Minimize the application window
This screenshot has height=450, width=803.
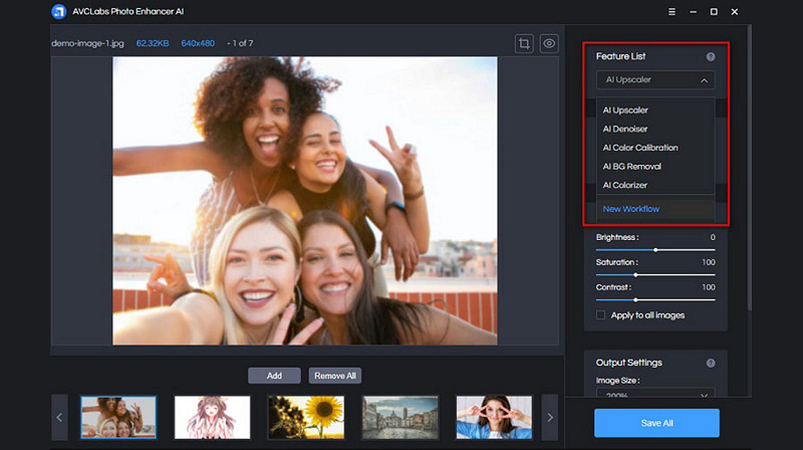click(693, 11)
